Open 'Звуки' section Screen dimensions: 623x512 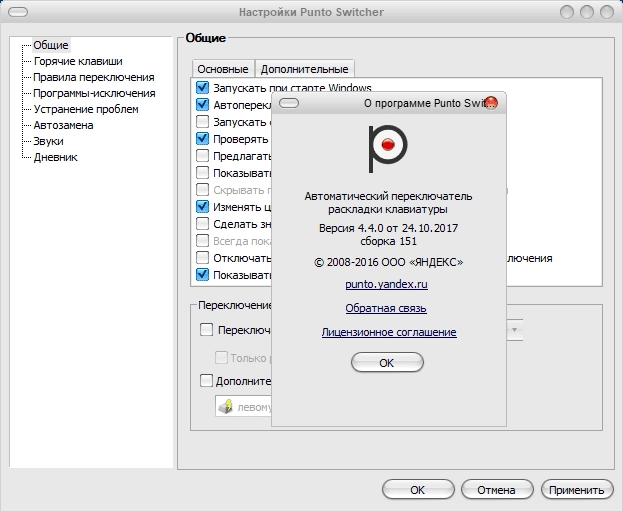(x=48, y=141)
